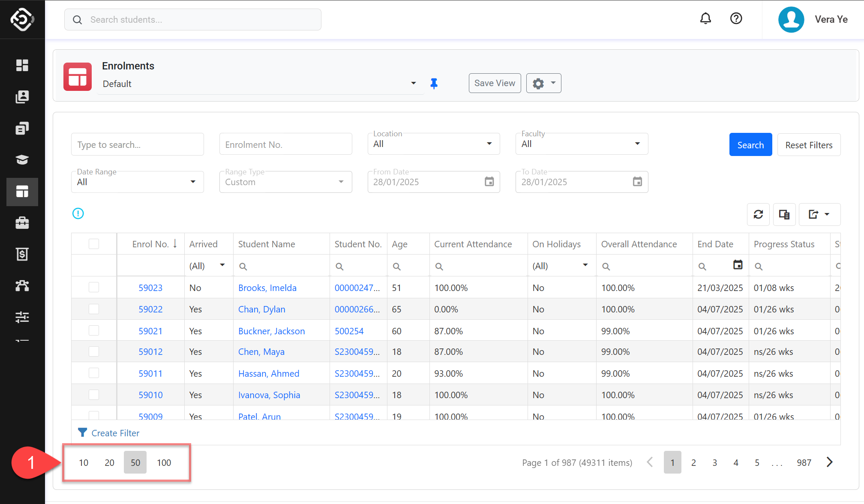Viewport: 864px width, 504px height.
Task: Click the blue pin view icon
Action: tap(434, 84)
